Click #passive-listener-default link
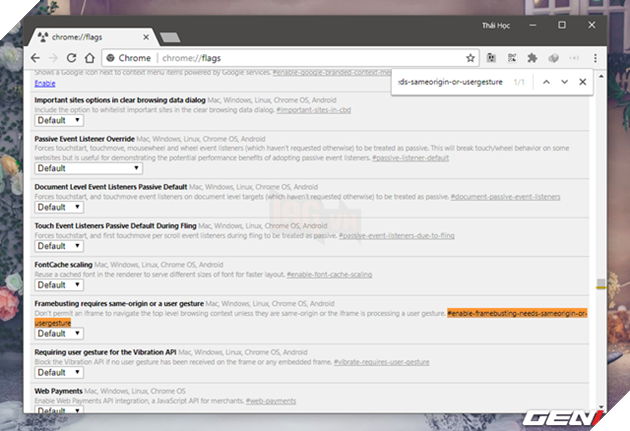This screenshot has height=431, width=630. pyautogui.click(x=410, y=158)
